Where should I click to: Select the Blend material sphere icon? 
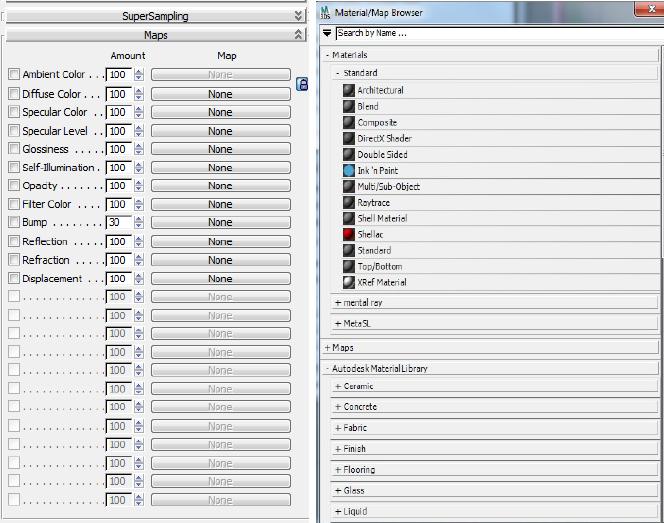click(349, 106)
